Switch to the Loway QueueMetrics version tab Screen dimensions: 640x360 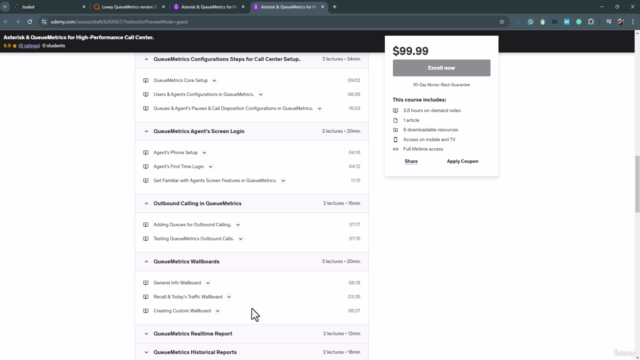coord(129,7)
